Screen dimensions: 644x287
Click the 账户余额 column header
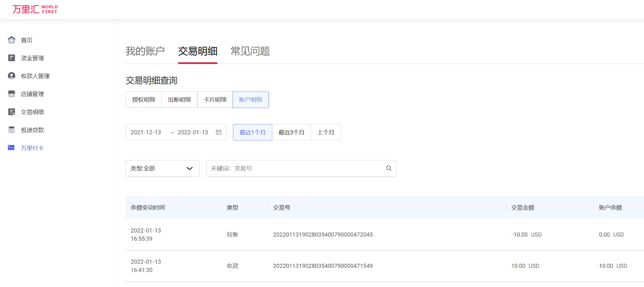(611, 207)
